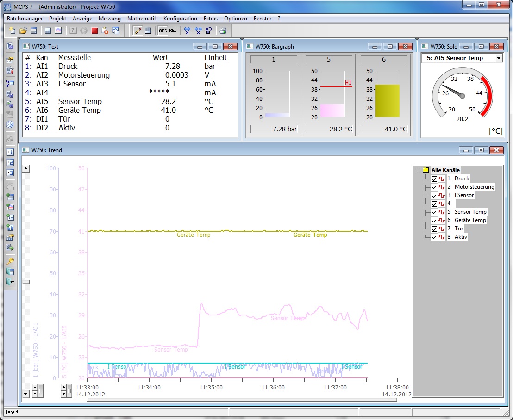513x420 pixels.
Task: Click the Batchmanager menu entry
Action: tap(25, 19)
